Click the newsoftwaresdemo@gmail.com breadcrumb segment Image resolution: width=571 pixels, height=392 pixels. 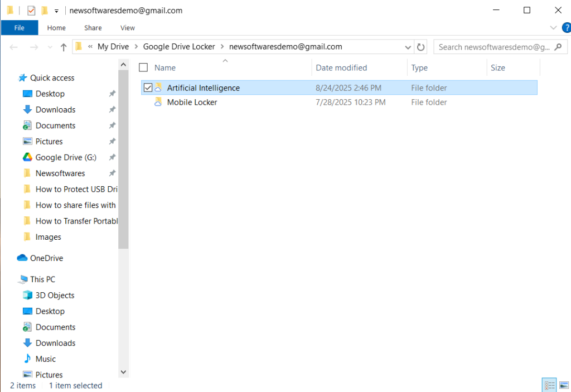point(285,47)
